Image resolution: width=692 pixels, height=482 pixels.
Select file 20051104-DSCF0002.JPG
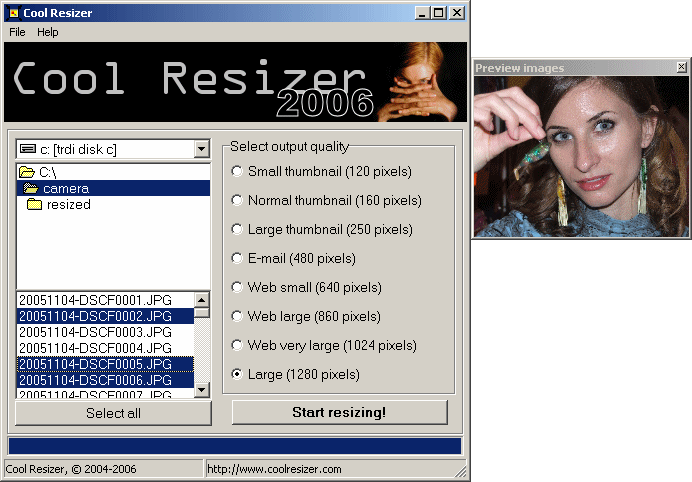click(105, 316)
